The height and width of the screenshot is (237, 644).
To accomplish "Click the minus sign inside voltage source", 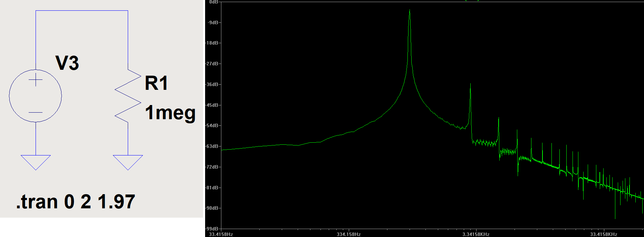I will (36, 112).
